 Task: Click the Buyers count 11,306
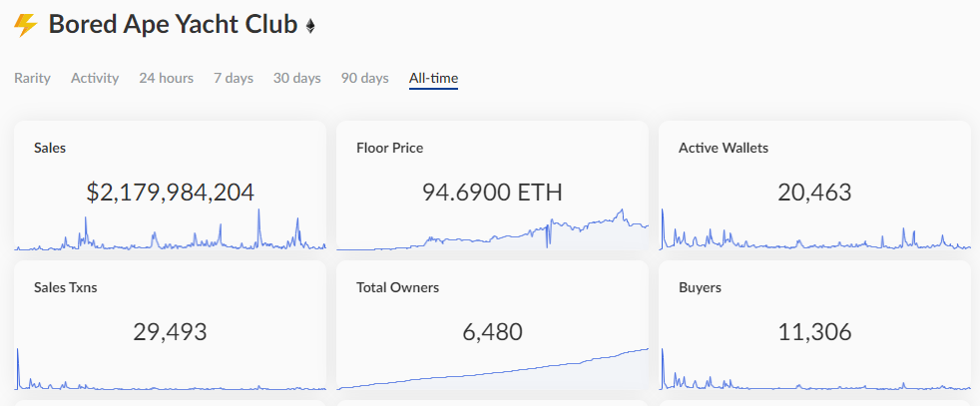[814, 331]
